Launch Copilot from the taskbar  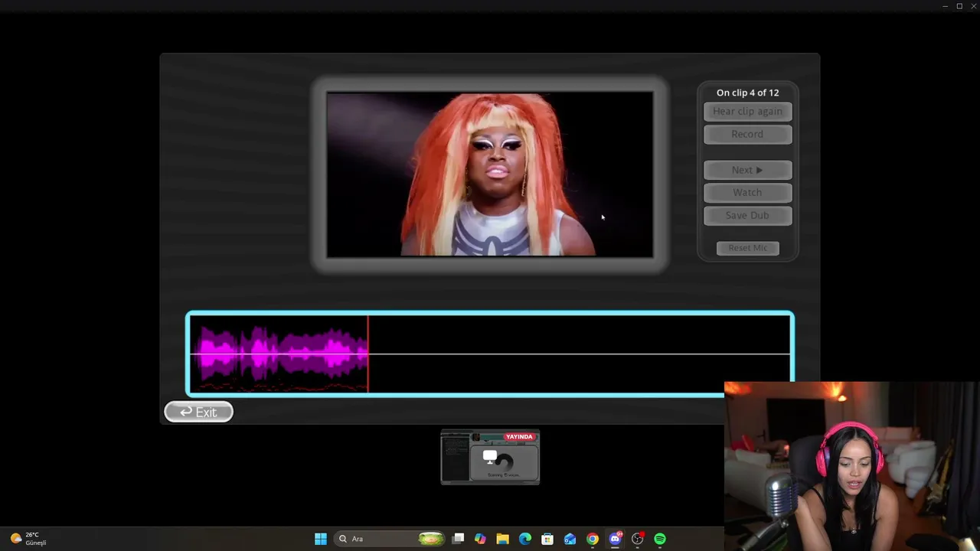pyautogui.click(x=480, y=539)
